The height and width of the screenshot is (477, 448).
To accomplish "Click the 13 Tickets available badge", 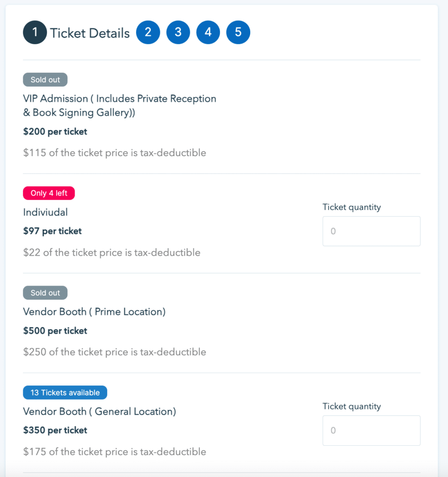I will click(x=65, y=393).
